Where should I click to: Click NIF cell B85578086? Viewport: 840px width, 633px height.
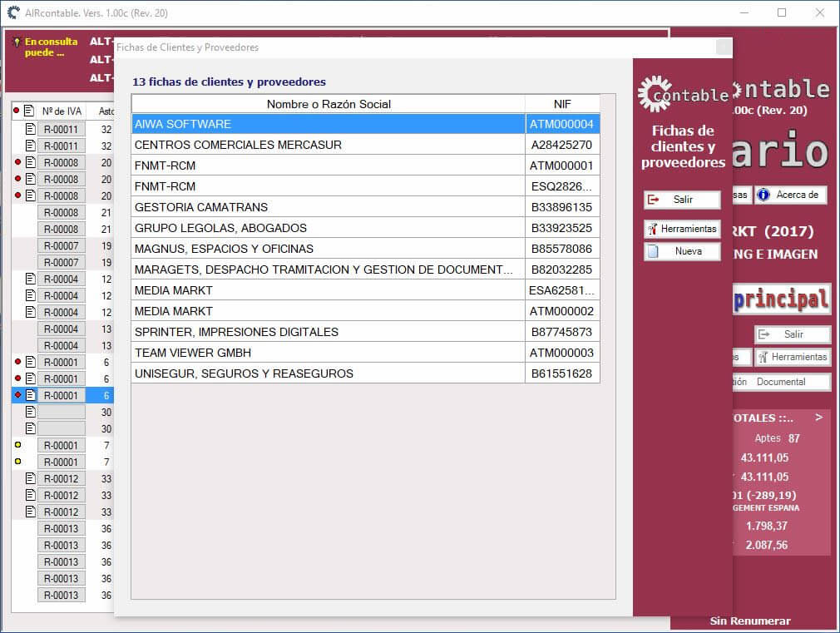(x=562, y=249)
